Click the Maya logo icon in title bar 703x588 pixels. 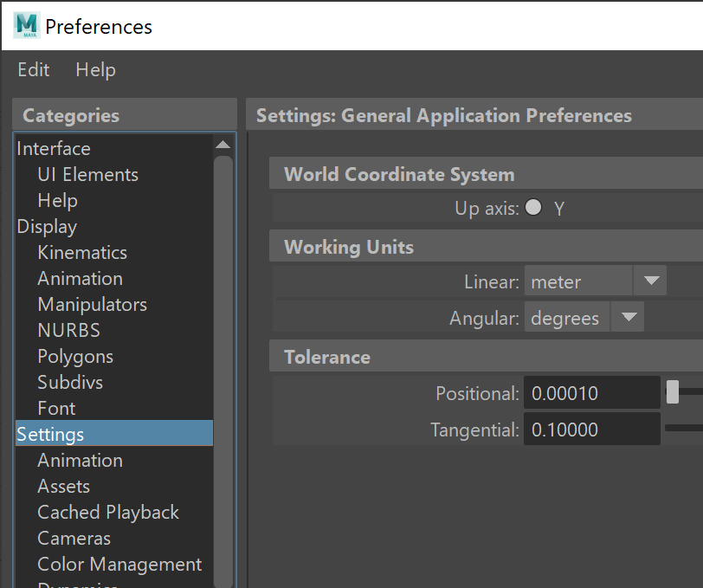(x=27, y=26)
